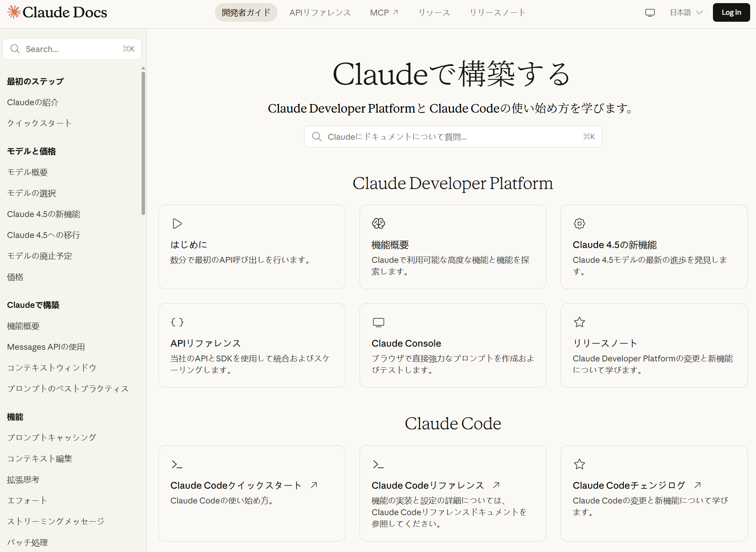Image resolution: width=756 pixels, height=552 pixels.
Task: Select the braces icon on APIリファレンス card
Action: [x=177, y=322]
